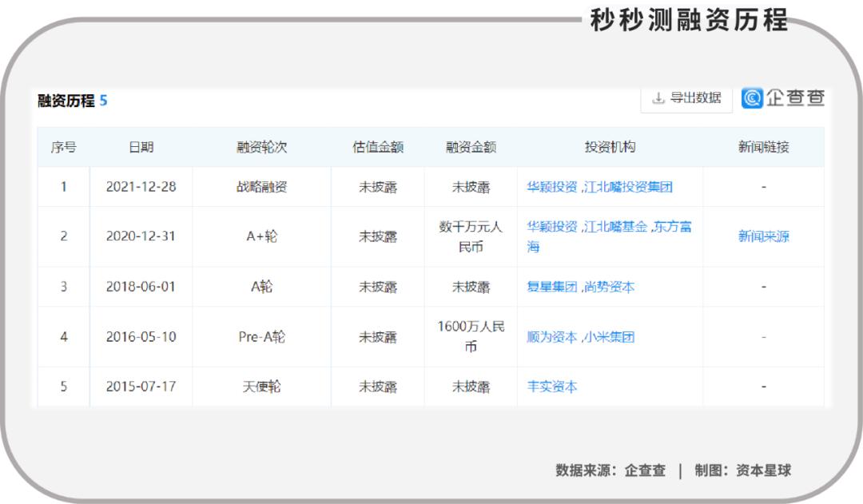Click the 估值金额 column header

click(x=377, y=147)
